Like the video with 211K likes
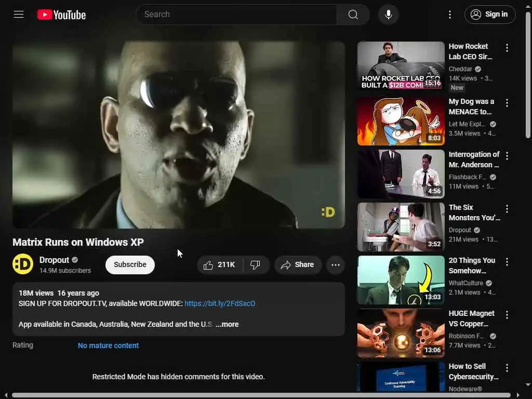The width and height of the screenshot is (532, 399). pyautogui.click(x=220, y=264)
